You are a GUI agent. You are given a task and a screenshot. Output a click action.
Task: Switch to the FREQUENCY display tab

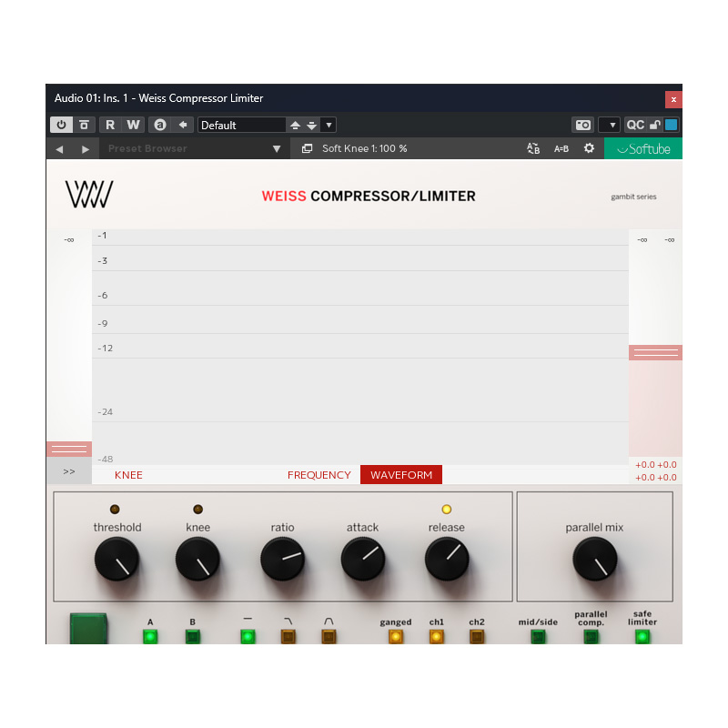pyautogui.click(x=318, y=475)
